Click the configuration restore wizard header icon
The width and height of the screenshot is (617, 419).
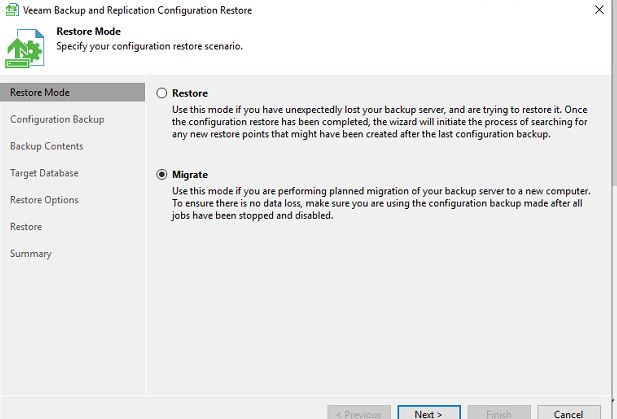tap(25, 47)
